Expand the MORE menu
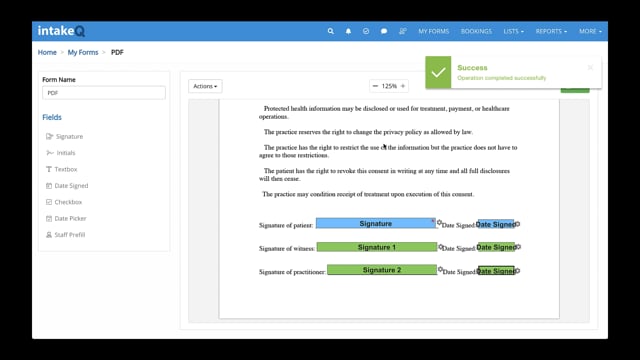The height and width of the screenshot is (360, 640). point(590,31)
